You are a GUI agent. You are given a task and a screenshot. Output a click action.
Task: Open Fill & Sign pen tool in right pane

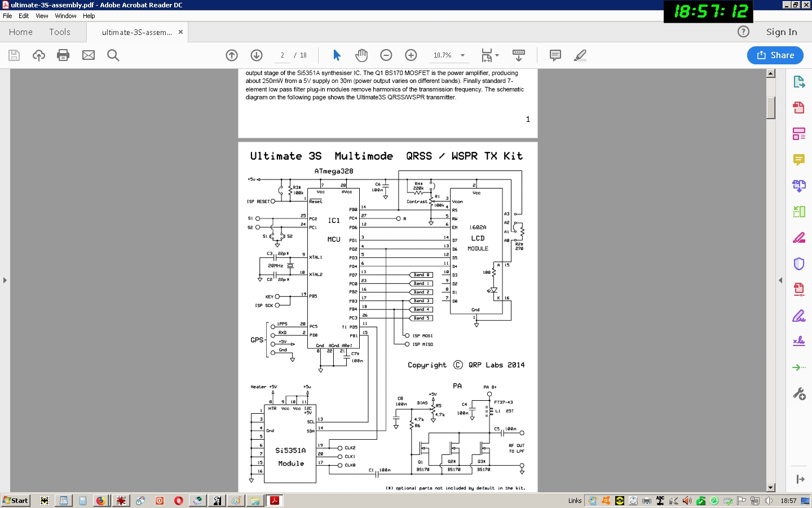pos(799,316)
